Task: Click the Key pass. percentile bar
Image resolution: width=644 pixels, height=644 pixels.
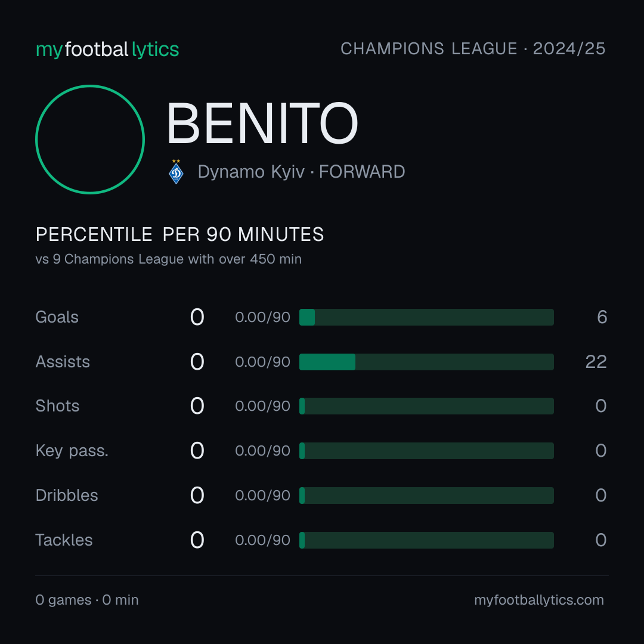Action: coord(426,451)
